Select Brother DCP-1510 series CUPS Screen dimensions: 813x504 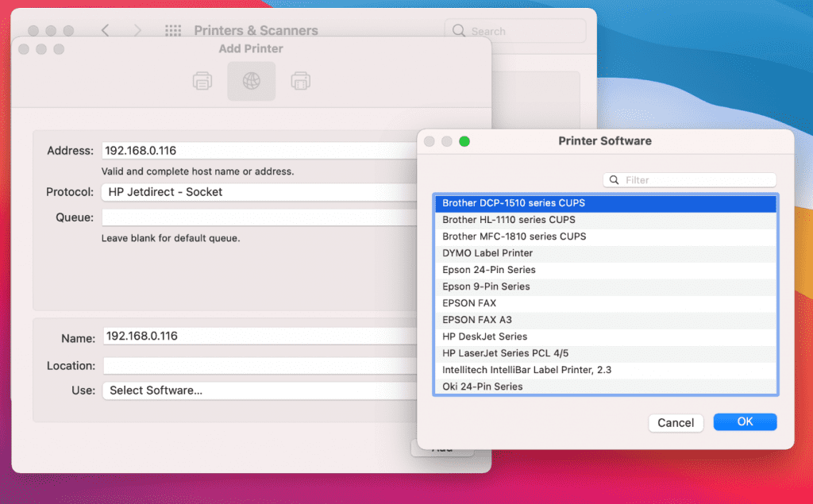pyautogui.click(x=606, y=203)
